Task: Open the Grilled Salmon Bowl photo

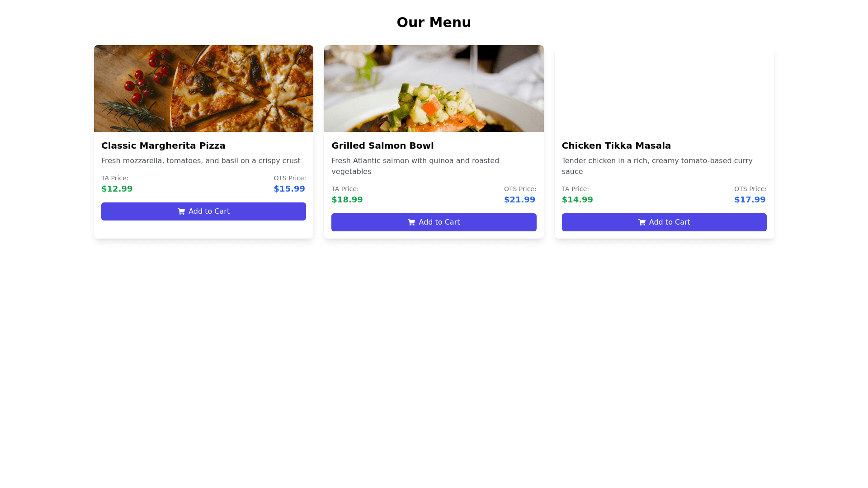Action: pyautogui.click(x=434, y=89)
